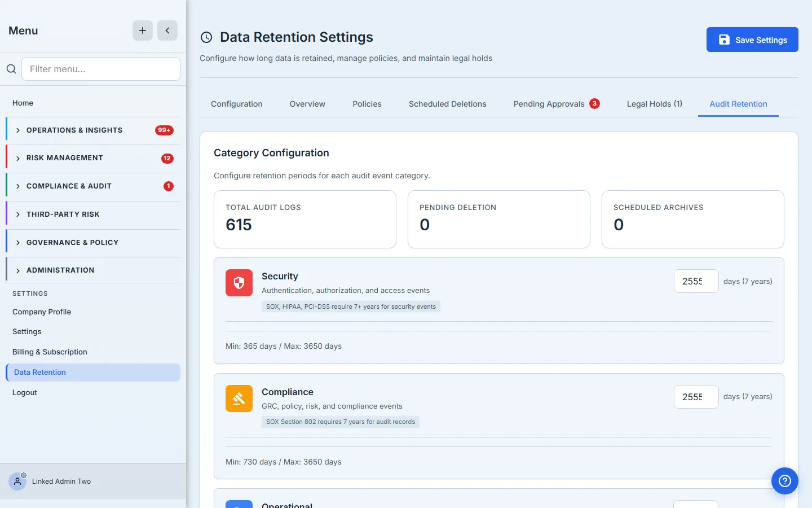Click the Pending Deletion card

point(499,219)
